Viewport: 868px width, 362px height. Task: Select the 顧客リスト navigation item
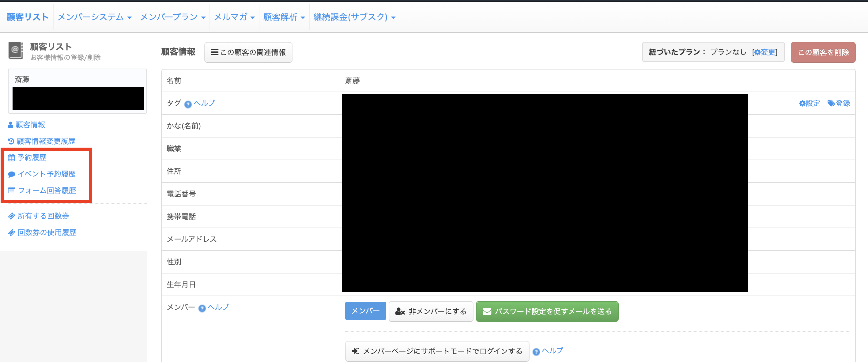pos(28,17)
